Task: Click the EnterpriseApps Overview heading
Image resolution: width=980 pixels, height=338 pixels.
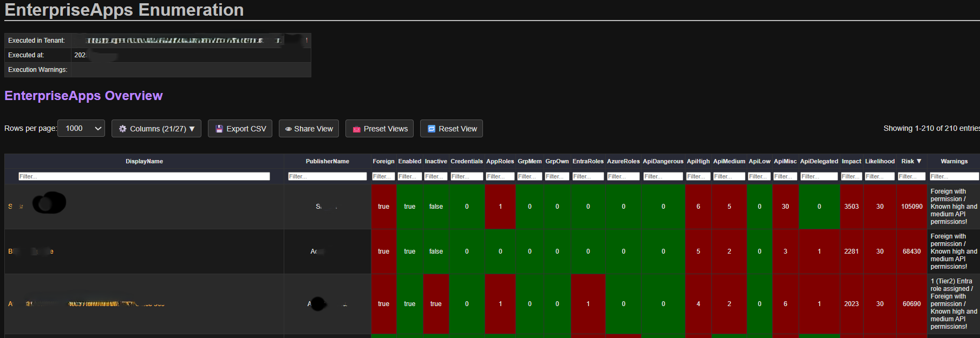Action: click(83, 96)
